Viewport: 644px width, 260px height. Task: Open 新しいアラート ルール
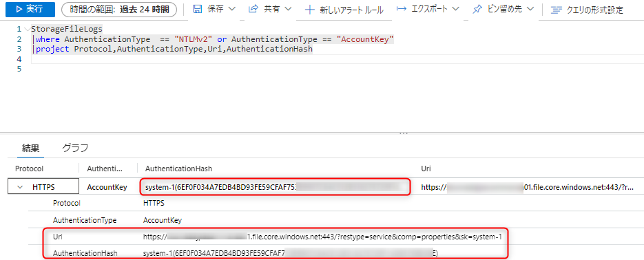click(351, 10)
